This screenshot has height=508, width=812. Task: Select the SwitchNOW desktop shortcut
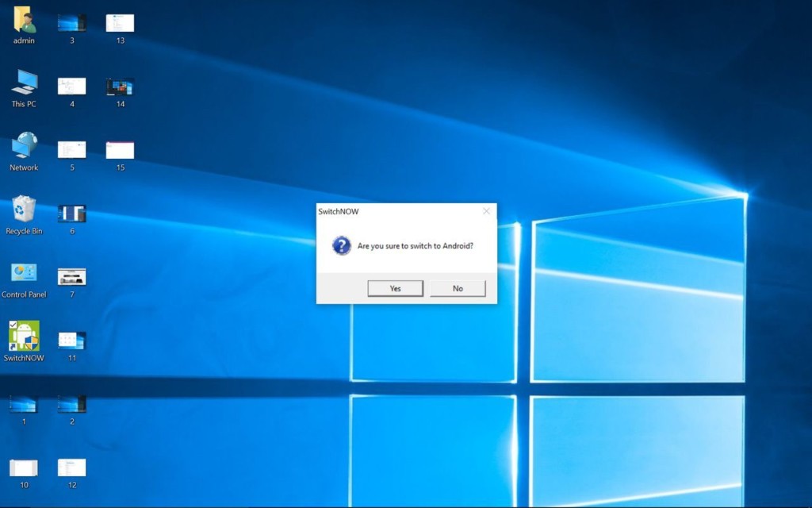(x=24, y=337)
